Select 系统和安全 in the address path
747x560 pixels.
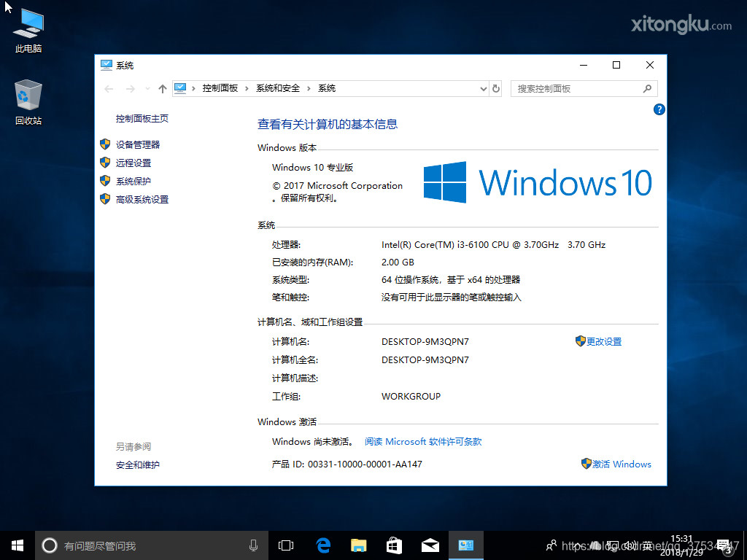pyautogui.click(x=278, y=88)
